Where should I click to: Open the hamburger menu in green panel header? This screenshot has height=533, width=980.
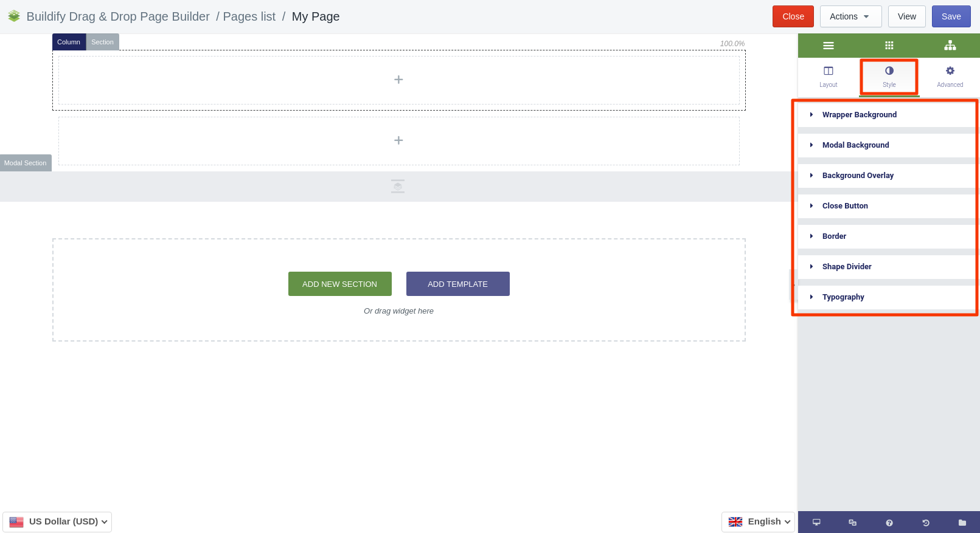pyautogui.click(x=828, y=46)
